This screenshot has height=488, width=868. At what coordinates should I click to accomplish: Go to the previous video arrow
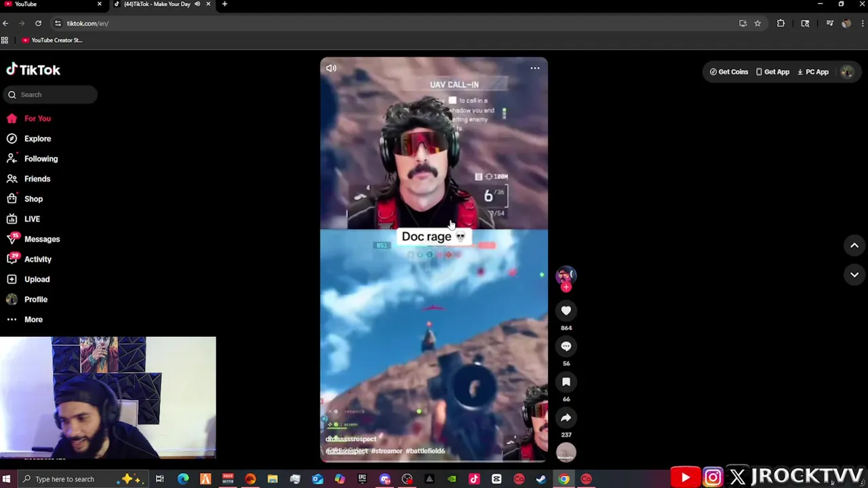point(854,245)
